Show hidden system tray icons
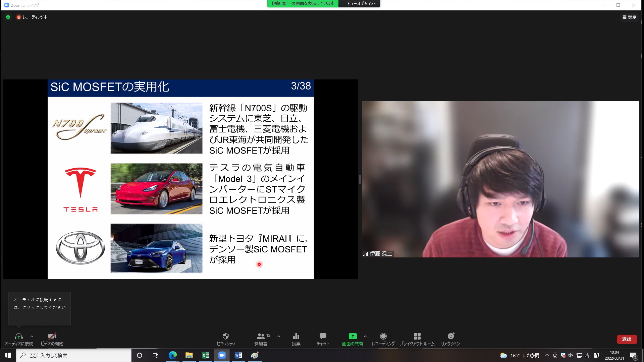This screenshot has height=362, width=644. click(x=547, y=355)
